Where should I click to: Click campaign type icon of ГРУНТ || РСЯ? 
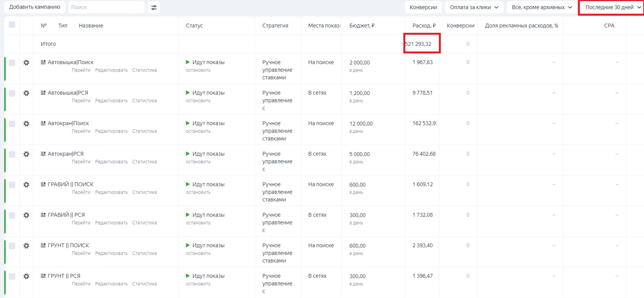pyautogui.click(x=43, y=276)
